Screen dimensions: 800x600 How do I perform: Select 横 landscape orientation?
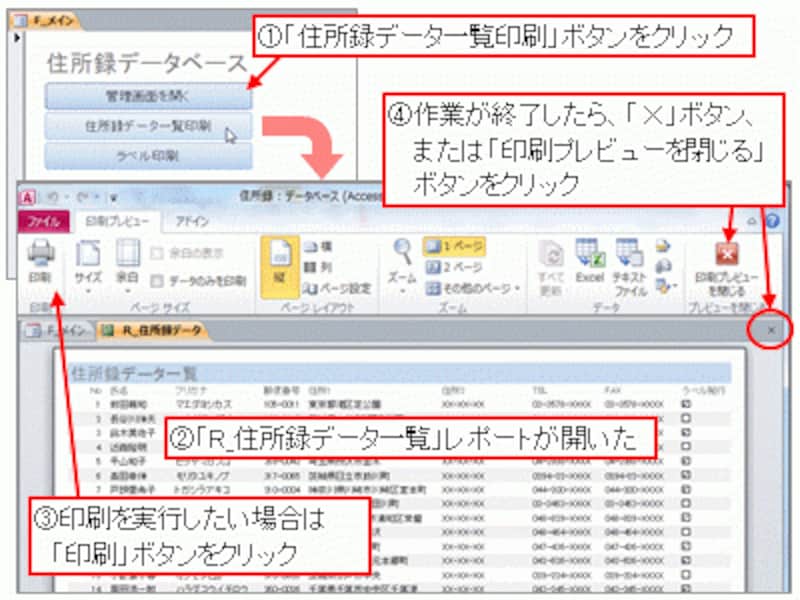click(x=318, y=247)
